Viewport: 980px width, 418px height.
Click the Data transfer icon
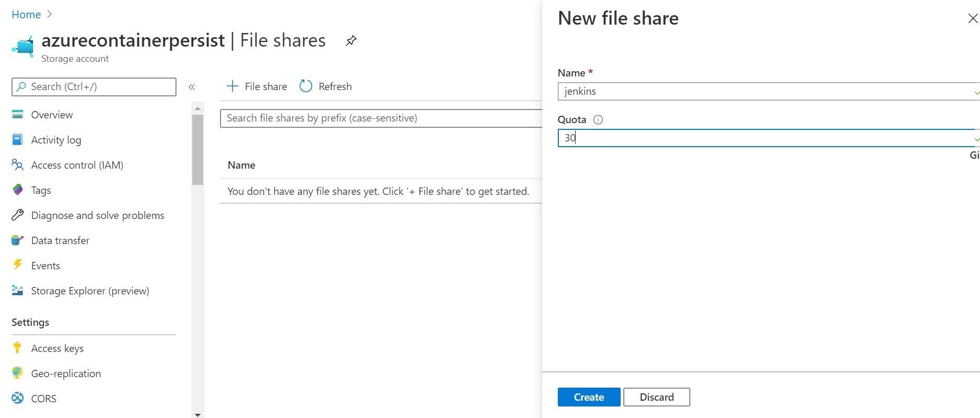[18, 240]
